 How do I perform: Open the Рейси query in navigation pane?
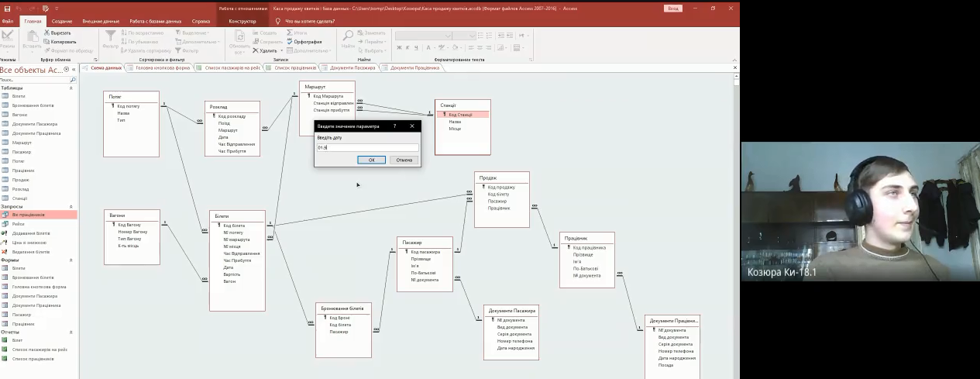click(18, 224)
